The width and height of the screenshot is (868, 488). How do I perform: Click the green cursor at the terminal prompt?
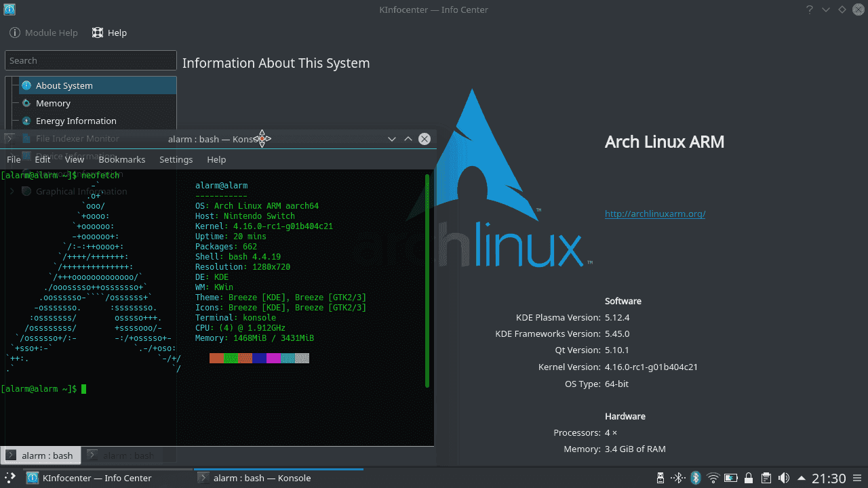click(83, 389)
